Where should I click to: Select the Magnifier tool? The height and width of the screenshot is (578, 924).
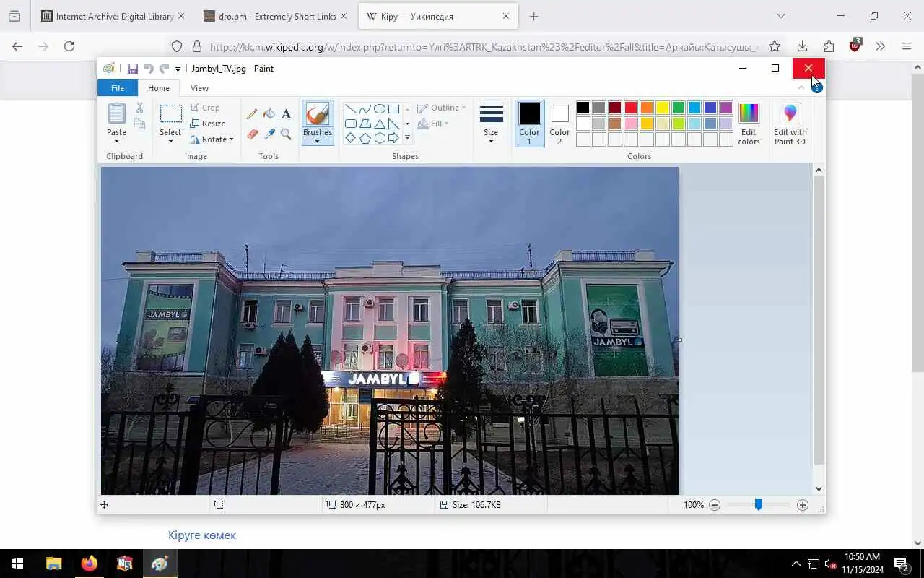[286, 134]
